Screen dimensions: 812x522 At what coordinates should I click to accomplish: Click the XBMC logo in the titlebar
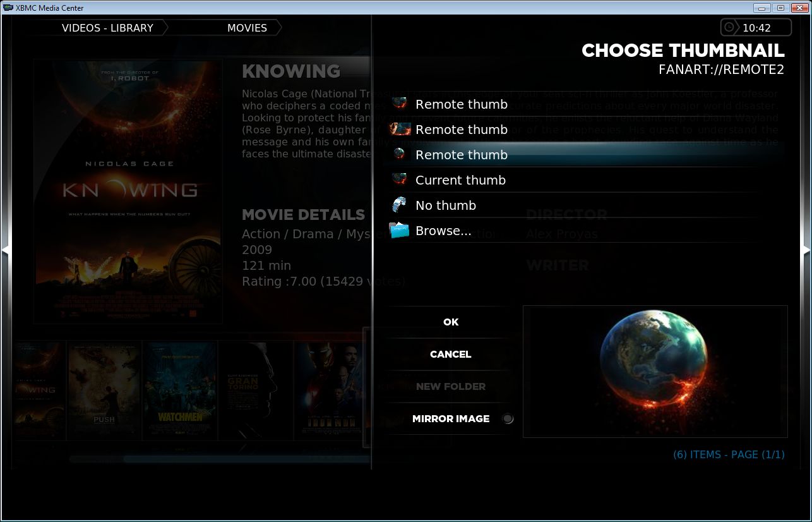coord(8,8)
